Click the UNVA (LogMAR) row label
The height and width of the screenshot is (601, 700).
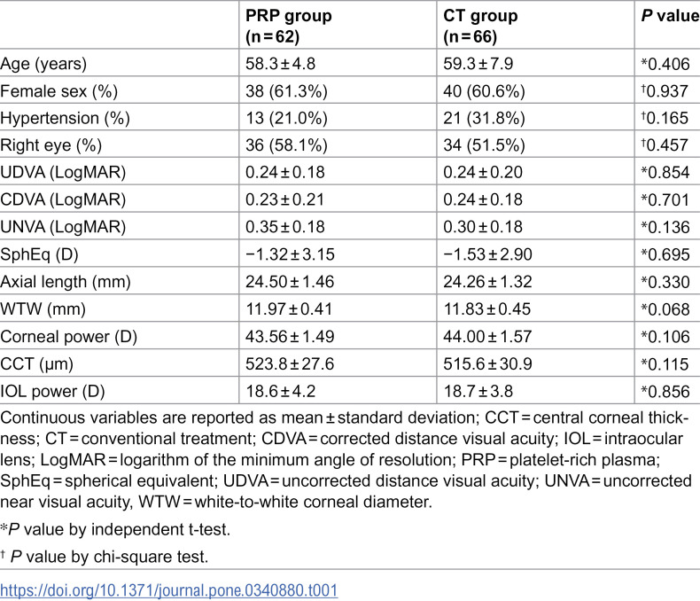63,227
